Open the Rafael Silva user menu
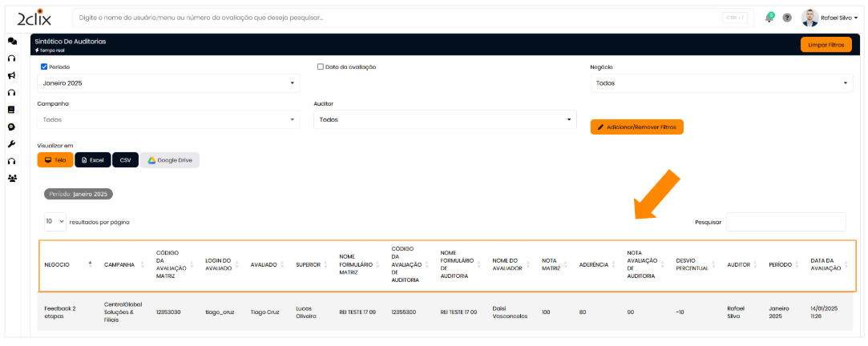The height and width of the screenshot is (346, 868). [830, 18]
